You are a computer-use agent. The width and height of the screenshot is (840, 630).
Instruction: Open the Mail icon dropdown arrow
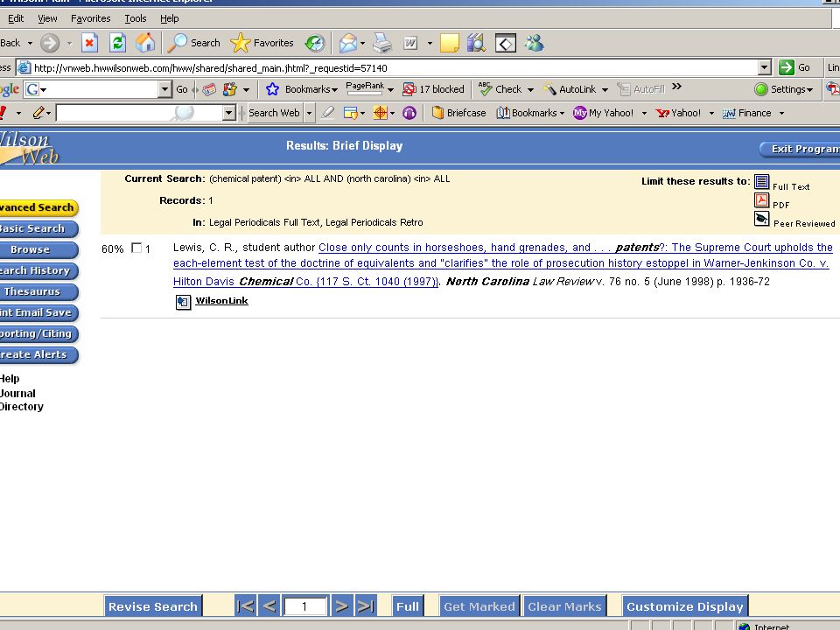(x=362, y=43)
